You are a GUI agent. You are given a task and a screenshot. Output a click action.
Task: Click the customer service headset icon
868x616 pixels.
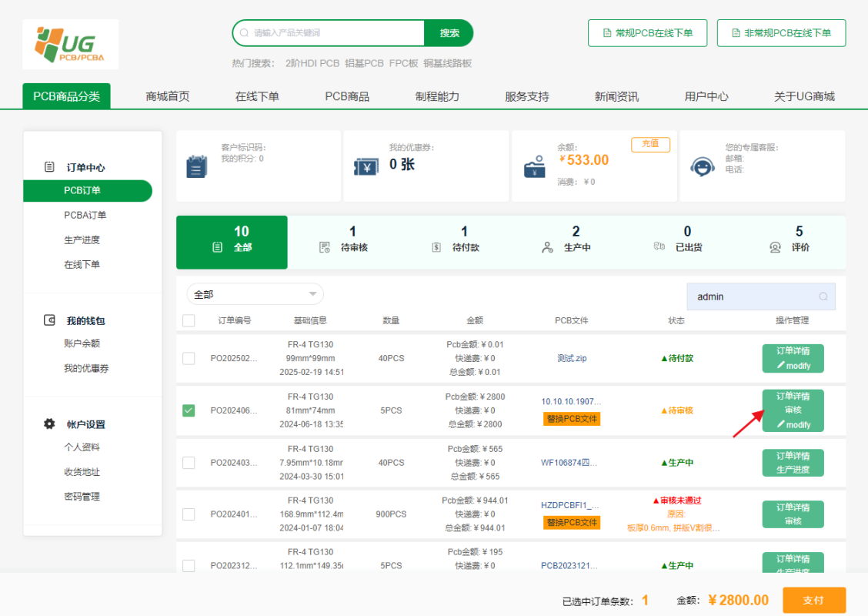pyautogui.click(x=702, y=166)
